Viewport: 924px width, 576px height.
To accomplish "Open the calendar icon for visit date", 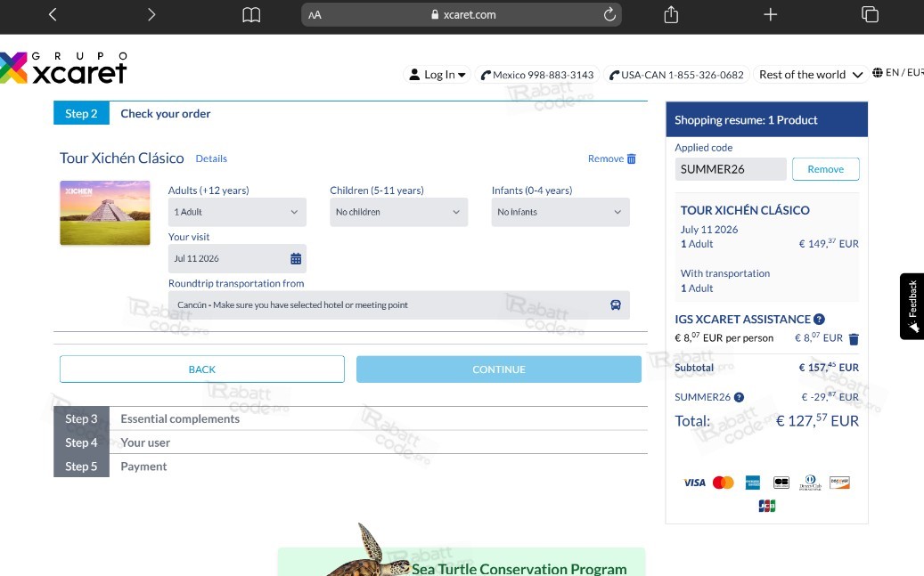I will (x=296, y=258).
